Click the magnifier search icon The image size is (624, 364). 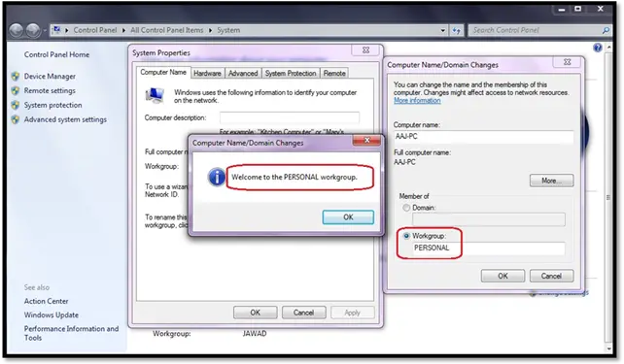click(606, 30)
